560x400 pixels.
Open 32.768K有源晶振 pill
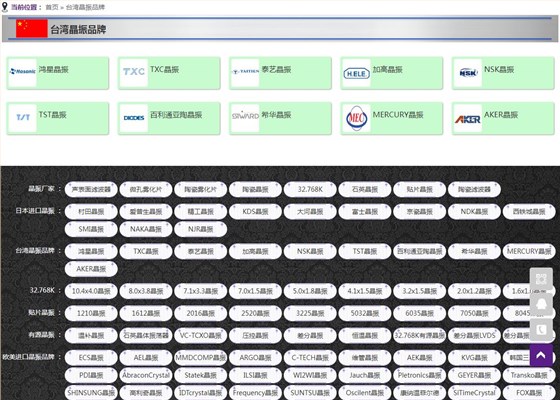(x=420, y=335)
